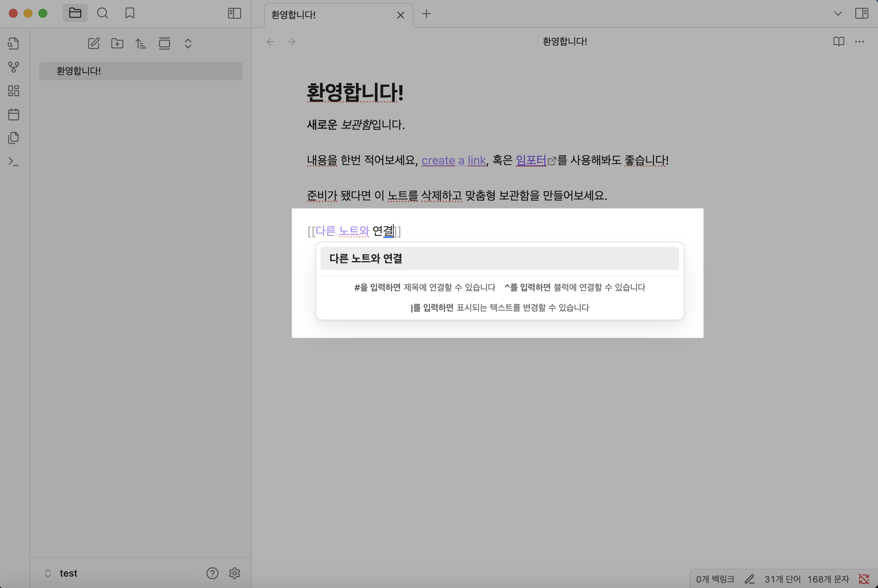The height and width of the screenshot is (588, 878).
Task: Show 0개 백링크 in status bar
Action: click(x=715, y=579)
